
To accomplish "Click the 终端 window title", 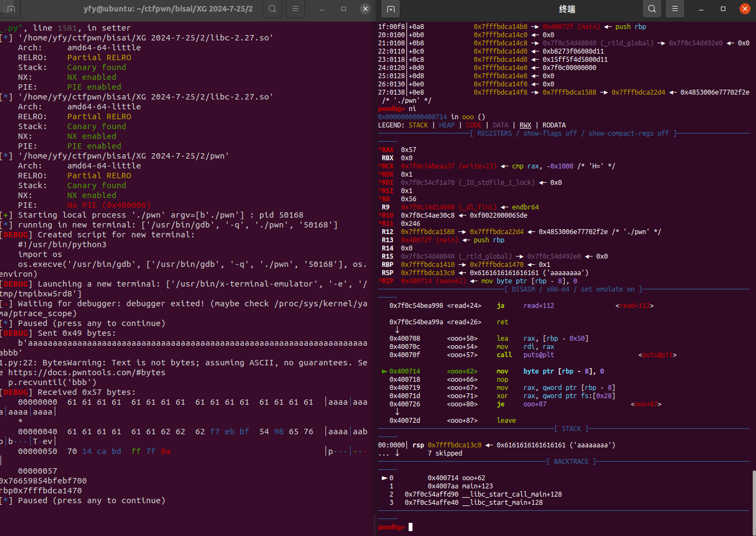I will click(567, 9).
